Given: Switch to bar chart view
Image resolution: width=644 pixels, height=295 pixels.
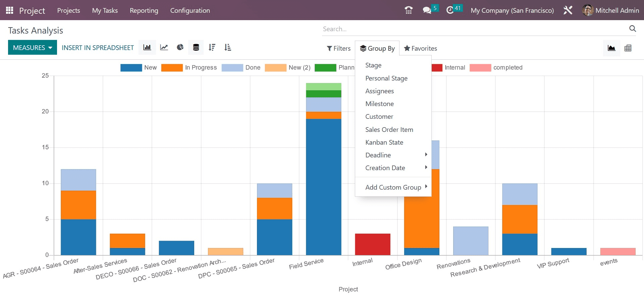Looking at the screenshot, I should (147, 47).
